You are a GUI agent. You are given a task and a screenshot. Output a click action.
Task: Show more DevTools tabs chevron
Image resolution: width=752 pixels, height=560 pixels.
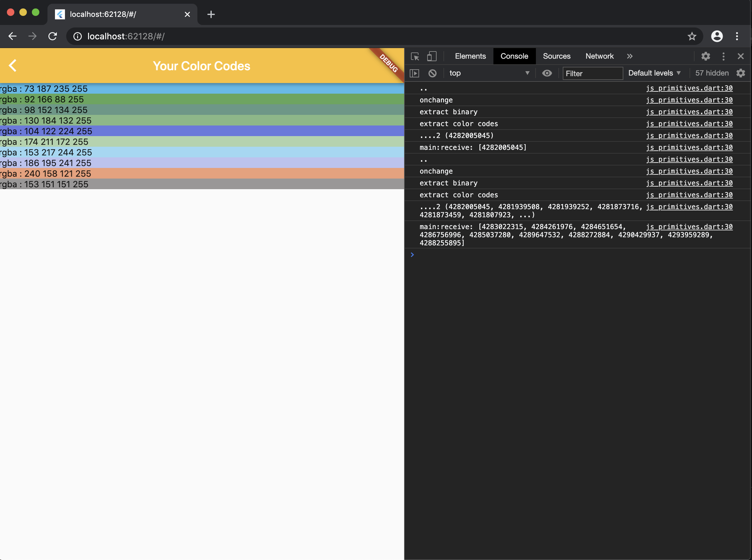pyautogui.click(x=630, y=56)
